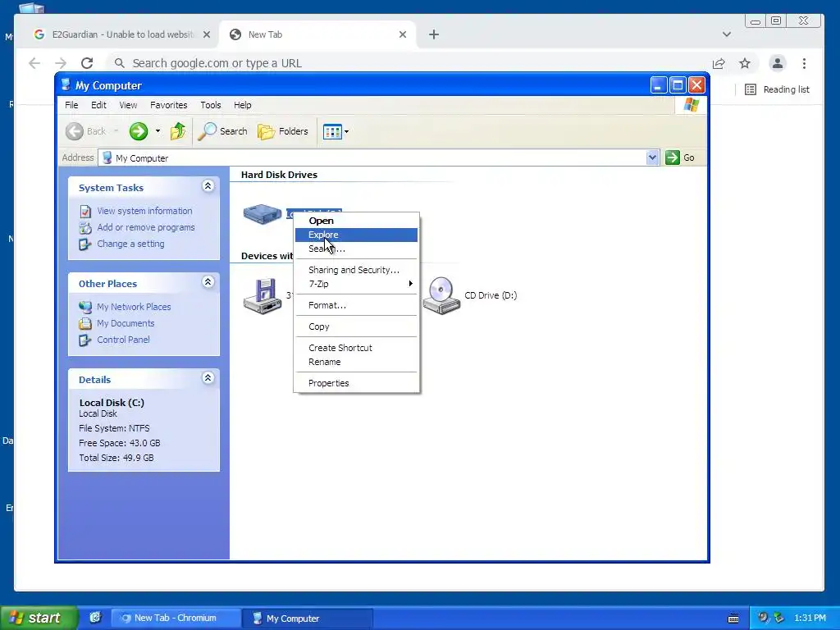
Task: Collapse the Details panel
Action: coord(208,377)
